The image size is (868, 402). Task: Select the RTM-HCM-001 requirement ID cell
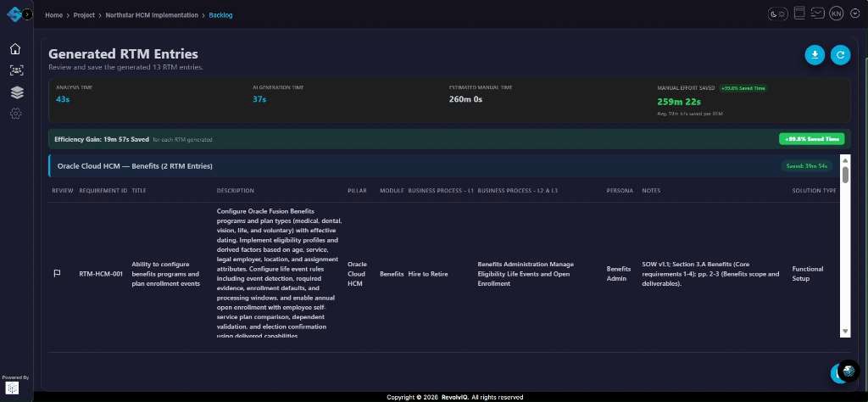click(101, 274)
